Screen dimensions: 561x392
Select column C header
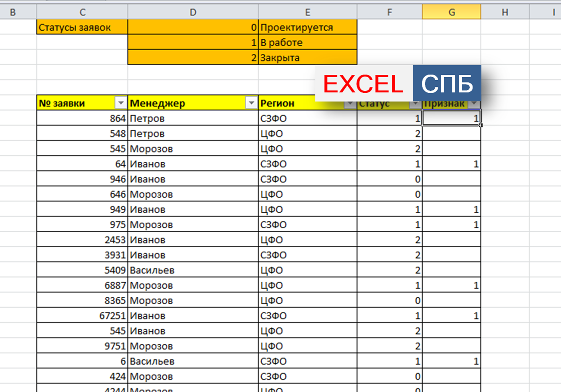pos(82,12)
